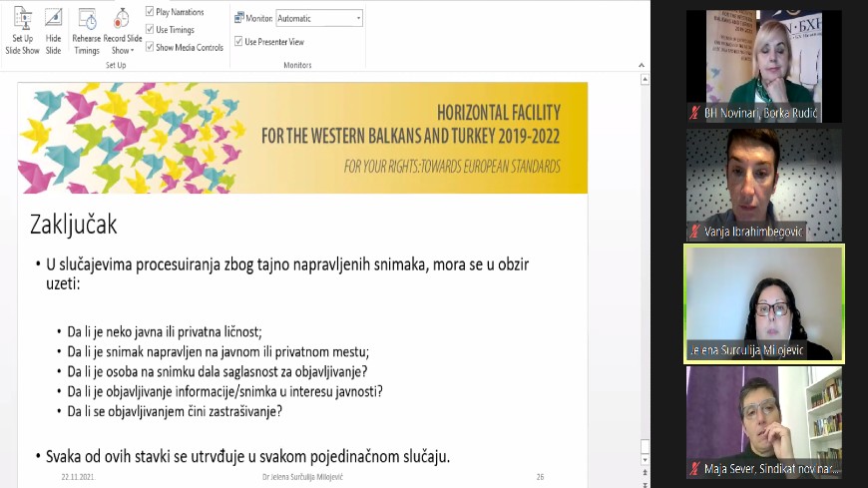Click muted mic icon on Vanja Ibrahimbegovic's video

tap(694, 232)
